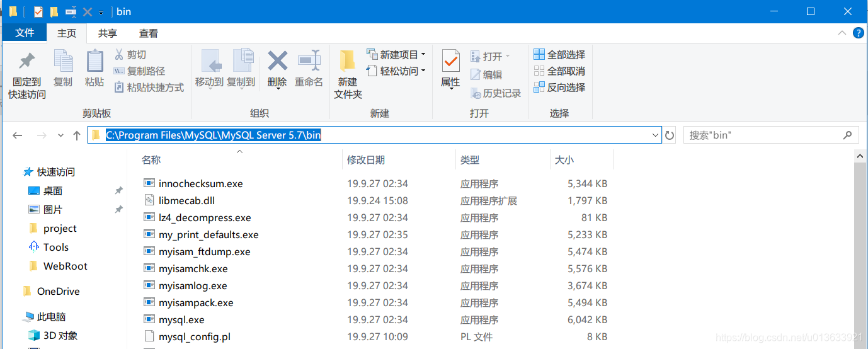The width and height of the screenshot is (868, 349).
Task: Click Invert Selection (反向选择)
Action: tap(559, 88)
